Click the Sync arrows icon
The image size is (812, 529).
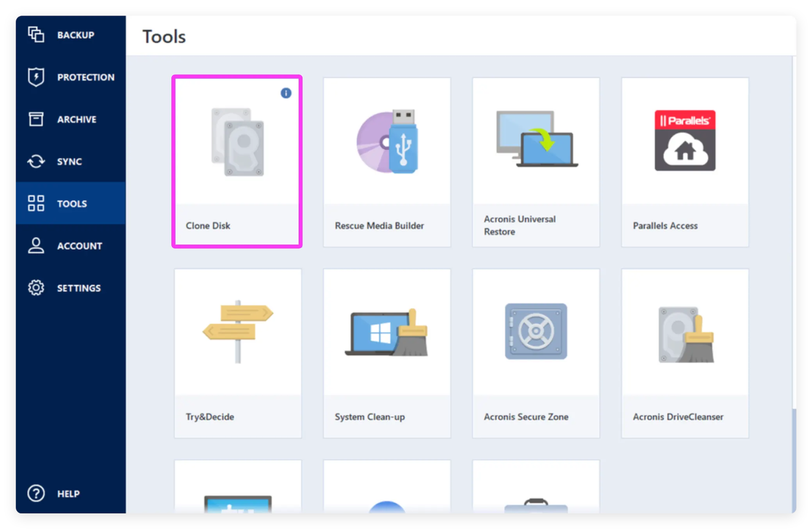36,161
